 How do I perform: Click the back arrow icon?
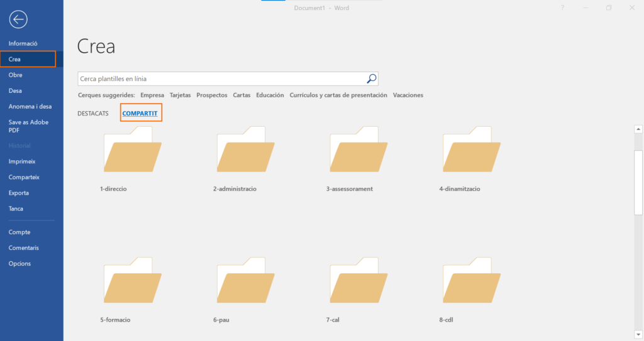18,20
